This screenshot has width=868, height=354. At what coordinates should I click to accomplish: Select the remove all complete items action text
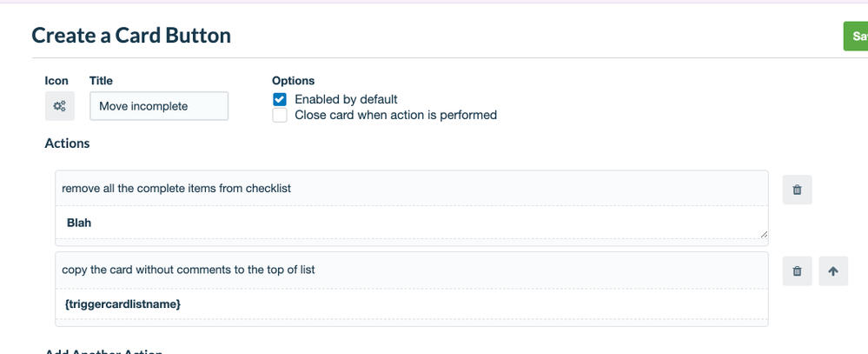pos(176,189)
